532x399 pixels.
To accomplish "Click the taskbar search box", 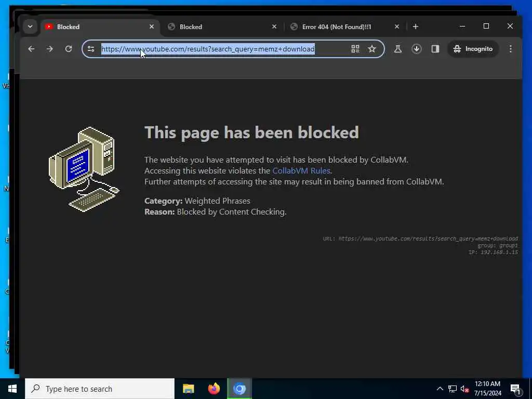I will click(x=100, y=389).
